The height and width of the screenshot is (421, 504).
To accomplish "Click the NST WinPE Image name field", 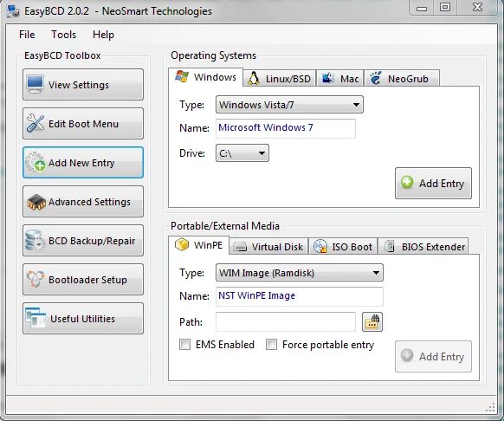I will coord(300,296).
